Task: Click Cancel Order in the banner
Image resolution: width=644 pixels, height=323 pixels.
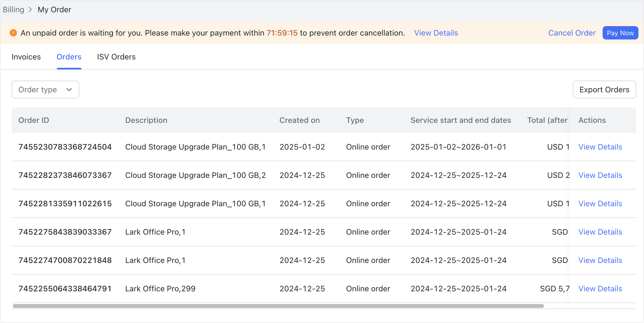Action: [571, 33]
